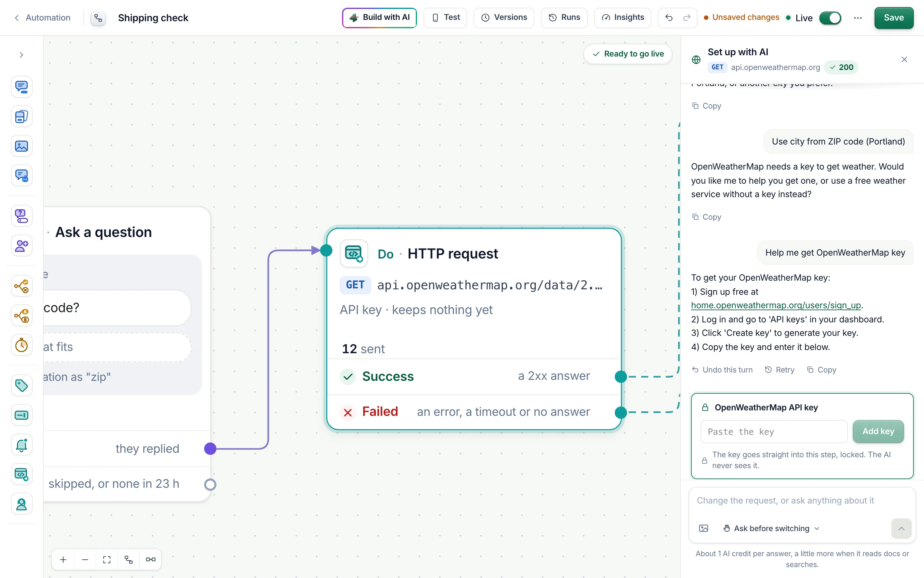Expand the left sidebar with chevron
The height and width of the screenshot is (578, 924).
pyautogui.click(x=21, y=55)
